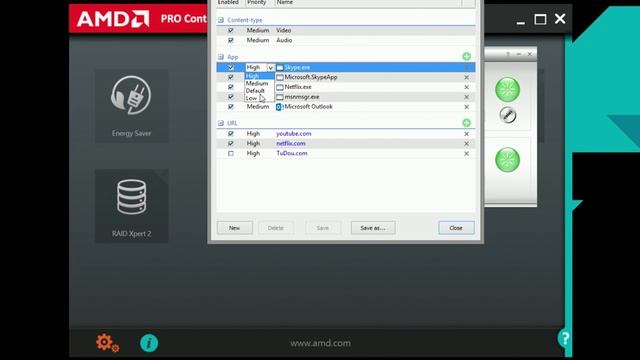Add a new URL rule with green plus

467,123
